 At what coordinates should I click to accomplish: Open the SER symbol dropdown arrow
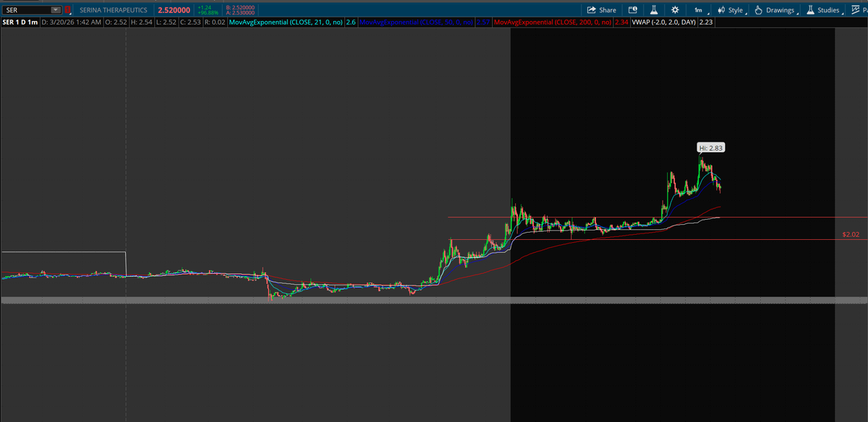pos(56,10)
